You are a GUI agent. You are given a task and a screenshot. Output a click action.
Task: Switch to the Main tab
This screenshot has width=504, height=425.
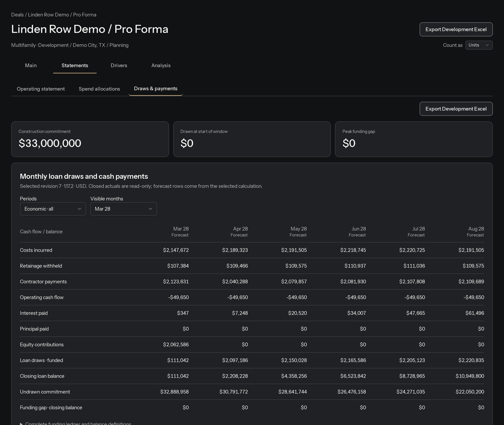(x=31, y=66)
